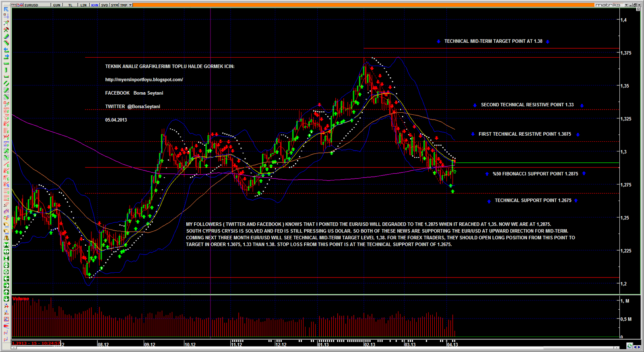Open the bell alarm tool
Screen dimensions: 644x352
tap(6, 238)
